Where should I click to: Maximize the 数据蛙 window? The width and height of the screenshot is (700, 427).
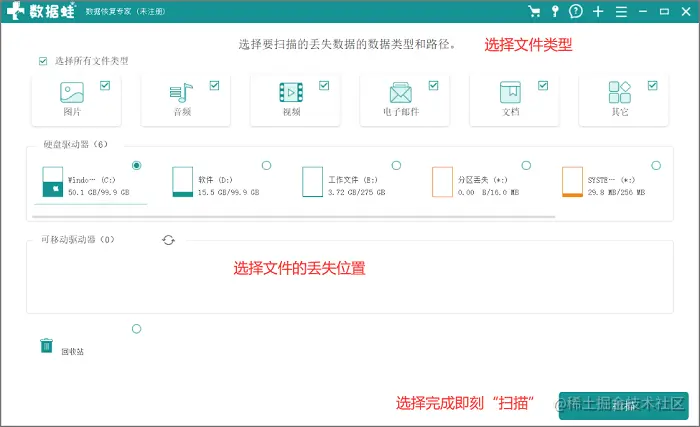click(664, 12)
